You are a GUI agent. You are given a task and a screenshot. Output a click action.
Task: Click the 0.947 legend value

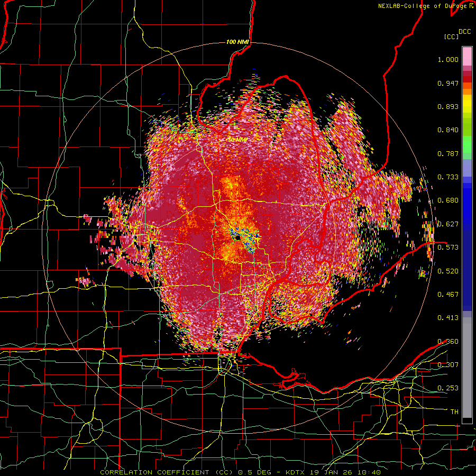[x=448, y=83]
